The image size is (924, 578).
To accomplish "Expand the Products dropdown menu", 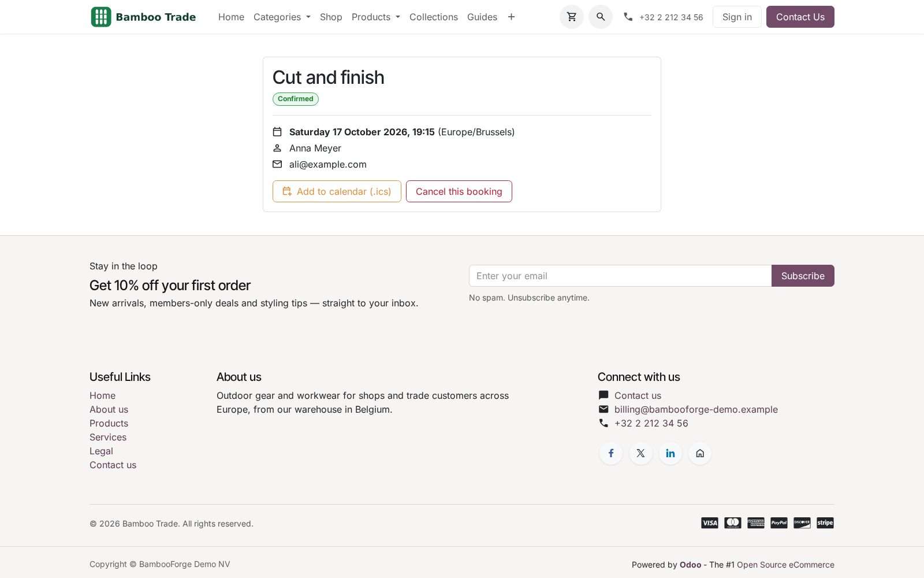I will tap(376, 17).
